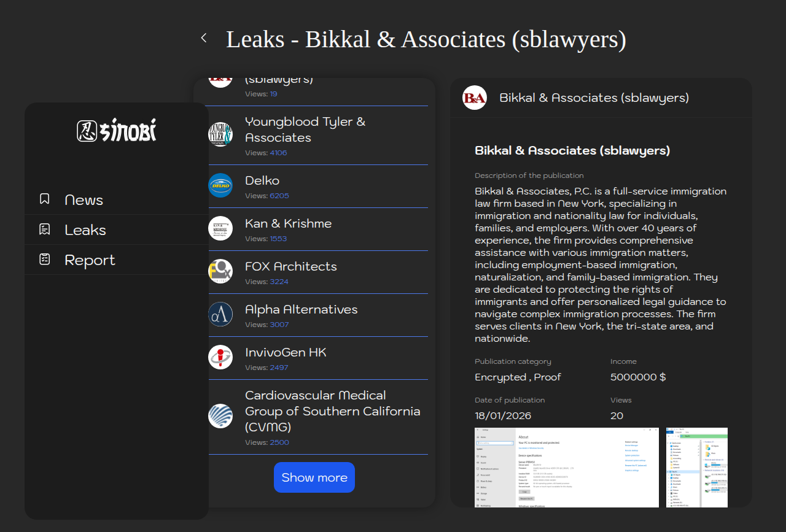This screenshot has height=532, width=786.
Task: Click the Delko logo icon
Action: [x=220, y=185]
